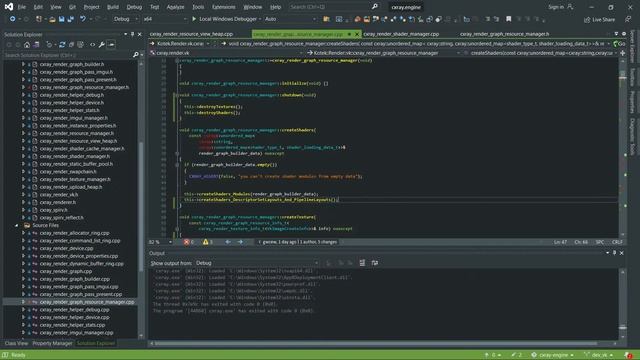Open the Build menu
The width and height of the screenshot is (640, 360).
(113, 7)
